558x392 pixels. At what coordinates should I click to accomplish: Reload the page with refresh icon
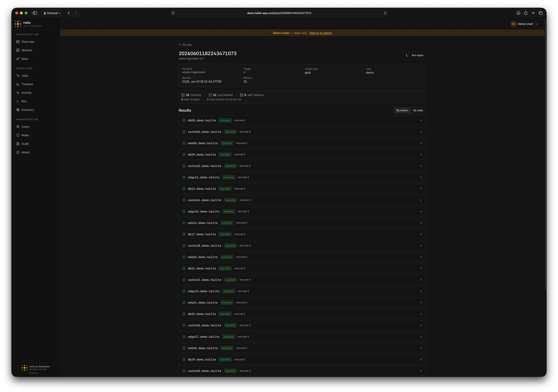pos(385,13)
